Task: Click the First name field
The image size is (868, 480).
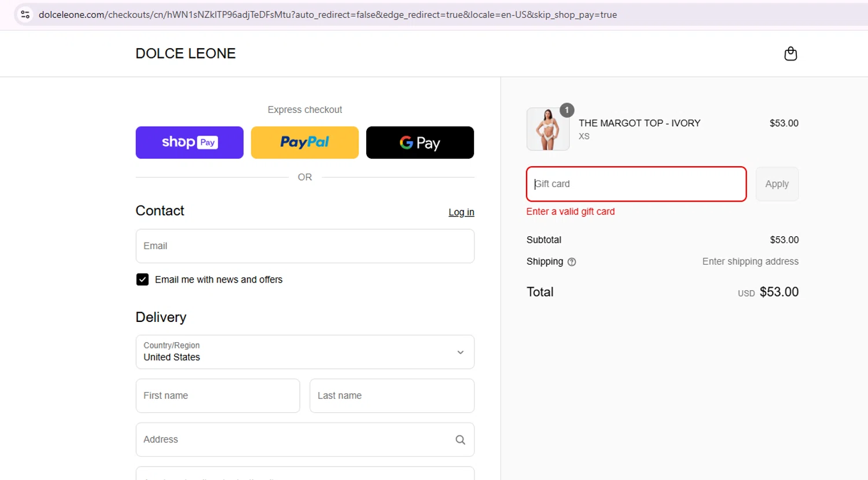Action: click(218, 396)
